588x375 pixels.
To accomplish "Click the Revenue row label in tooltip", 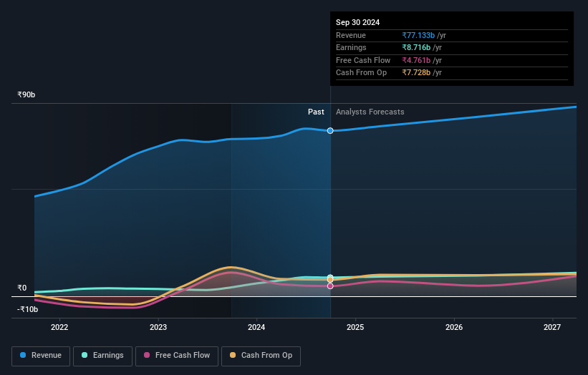I will click(x=351, y=35).
